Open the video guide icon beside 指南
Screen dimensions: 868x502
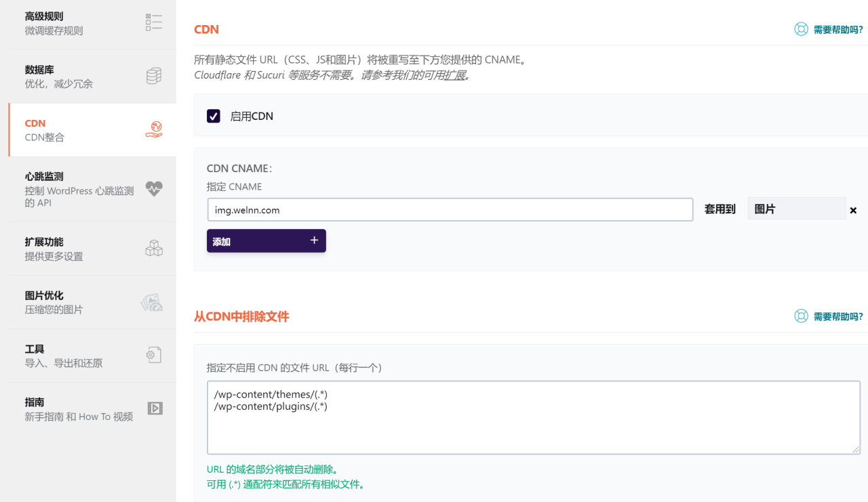click(154, 407)
